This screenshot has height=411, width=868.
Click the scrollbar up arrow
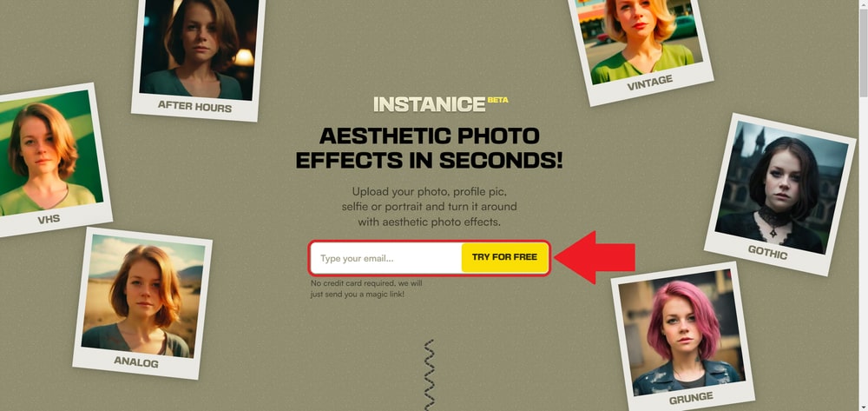(863, 3)
